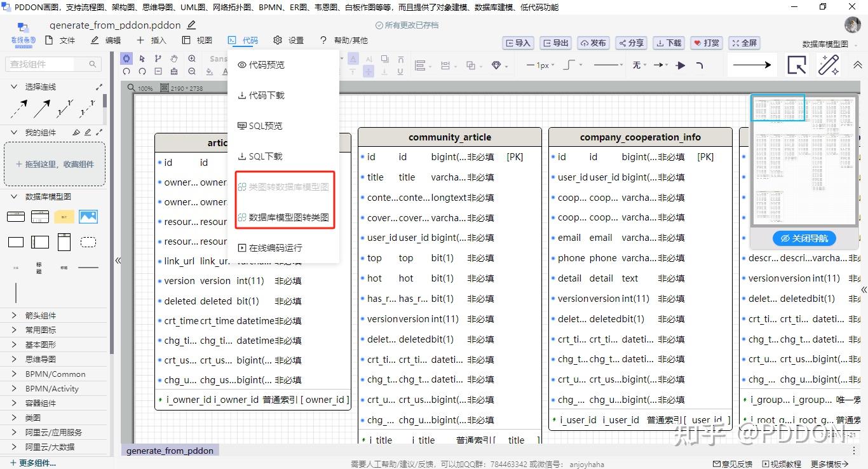
Task: Choose 数据库模型图转类图 menu entry
Action: 283,217
